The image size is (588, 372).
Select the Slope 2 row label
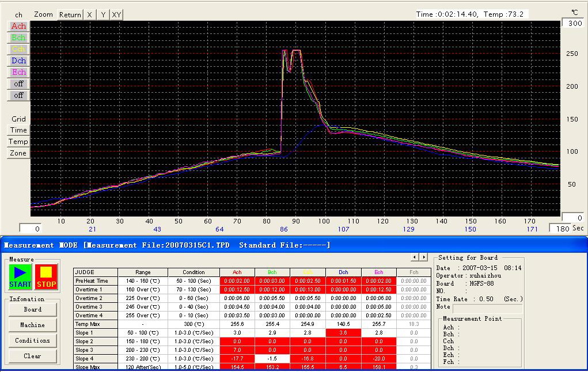pyautogui.click(x=96, y=341)
